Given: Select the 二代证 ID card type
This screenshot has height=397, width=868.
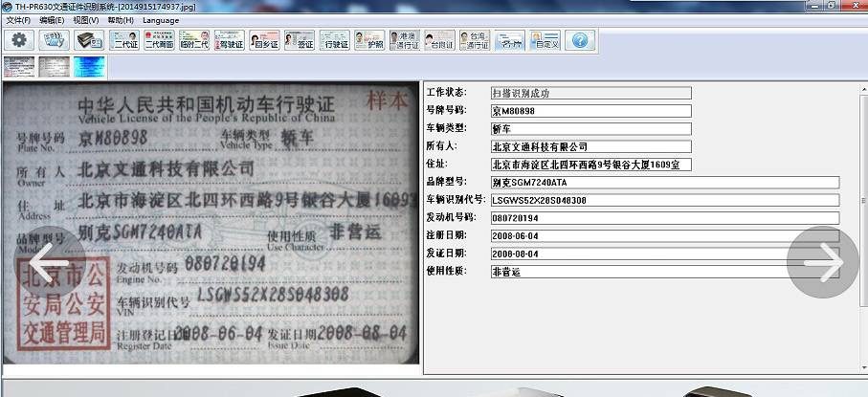Looking at the screenshot, I should point(124,40).
